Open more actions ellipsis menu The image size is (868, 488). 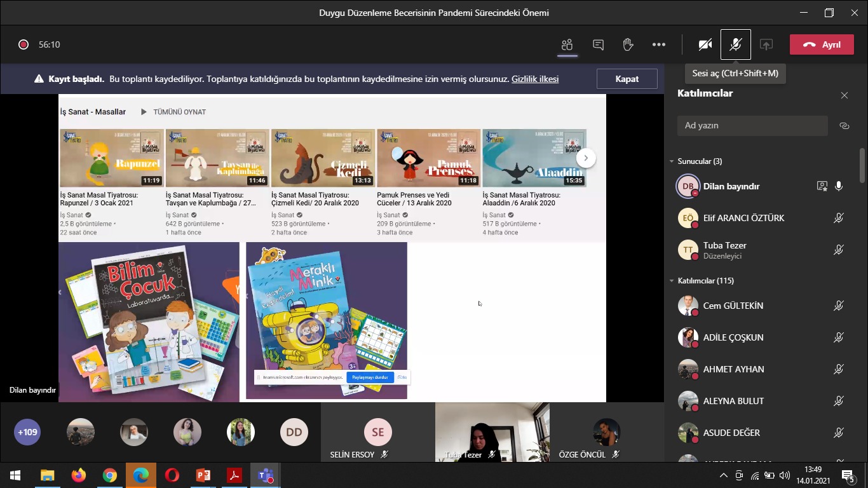coord(659,44)
